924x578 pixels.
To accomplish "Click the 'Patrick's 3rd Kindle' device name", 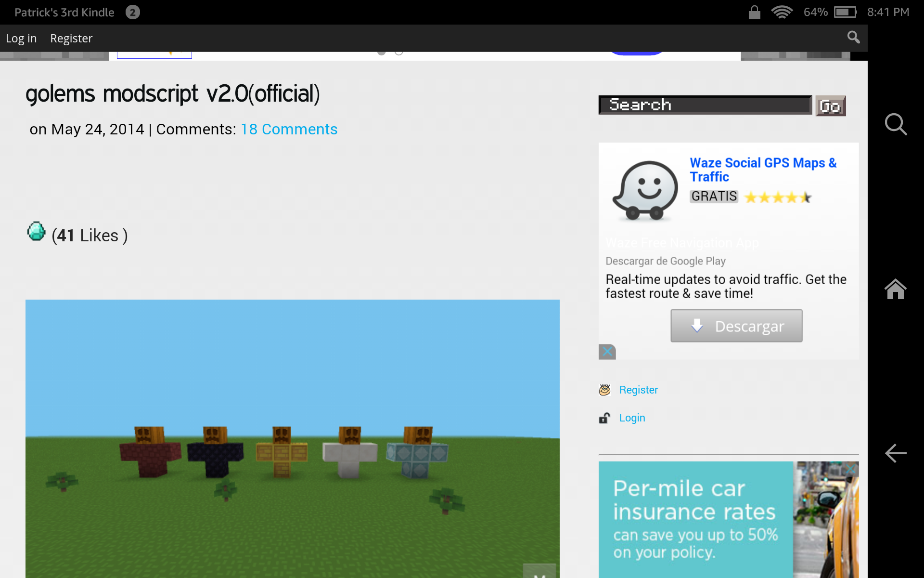I will tap(64, 12).
